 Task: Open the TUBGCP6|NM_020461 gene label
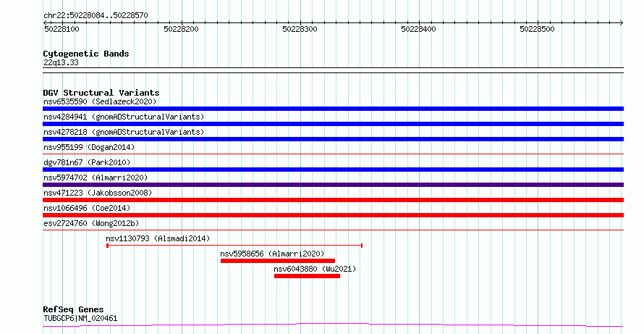tap(80, 318)
